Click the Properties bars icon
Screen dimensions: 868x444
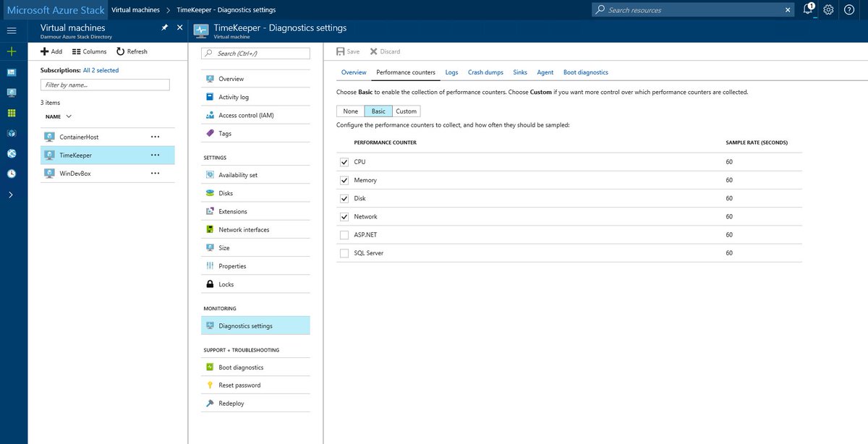click(210, 266)
